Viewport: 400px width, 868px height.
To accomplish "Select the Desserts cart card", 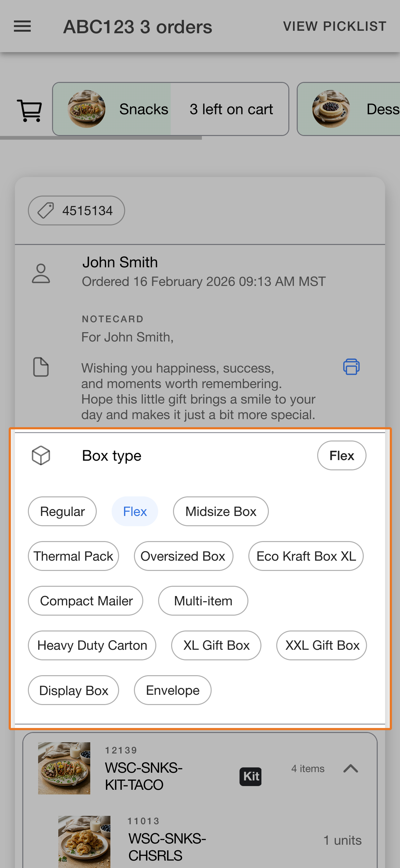I will click(x=349, y=109).
